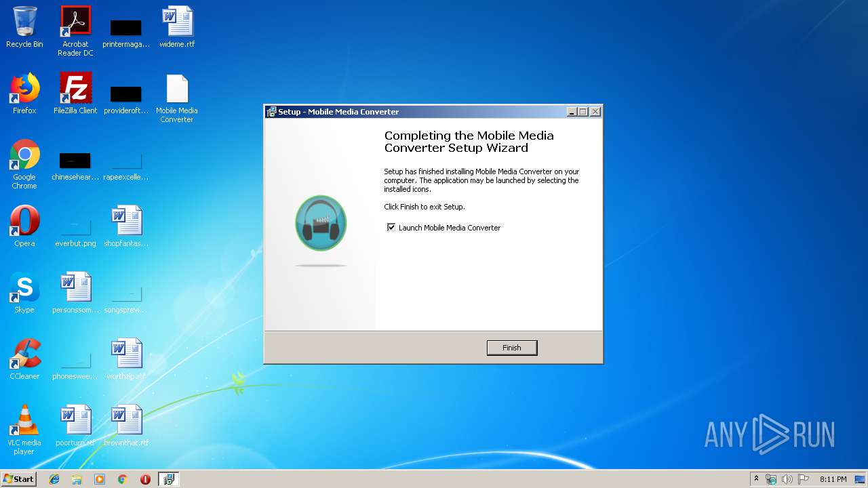
Task: Select the wideme.rtf desktop file
Action: point(177,27)
